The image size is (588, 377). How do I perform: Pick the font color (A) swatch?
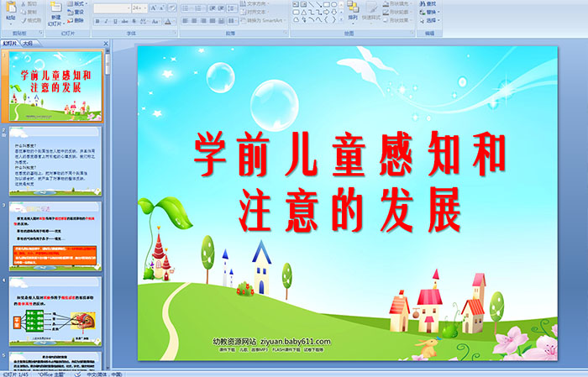click(x=168, y=21)
